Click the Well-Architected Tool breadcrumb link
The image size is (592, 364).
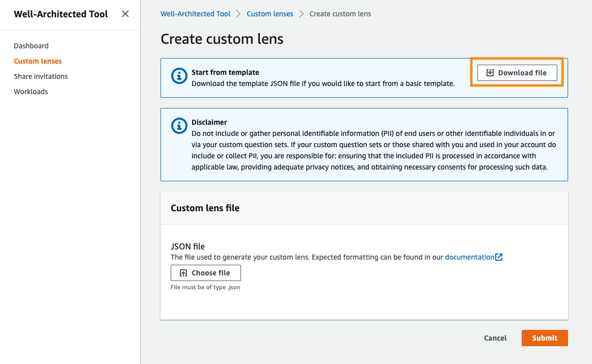(196, 14)
